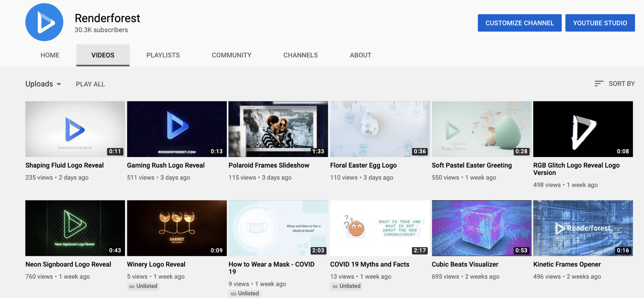Click Unlisted badge under How to Wear a Mask
The width and height of the screenshot is (644, 298).
(245, 293)
